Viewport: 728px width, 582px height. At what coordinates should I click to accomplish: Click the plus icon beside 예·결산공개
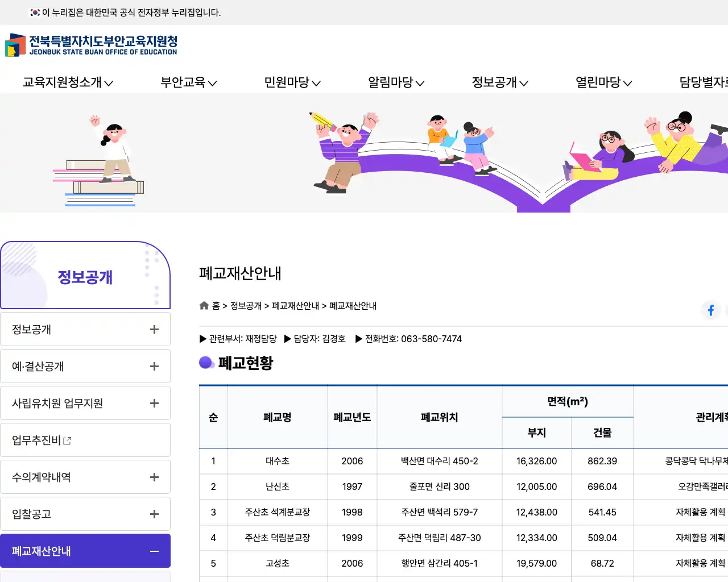[154, 367]
